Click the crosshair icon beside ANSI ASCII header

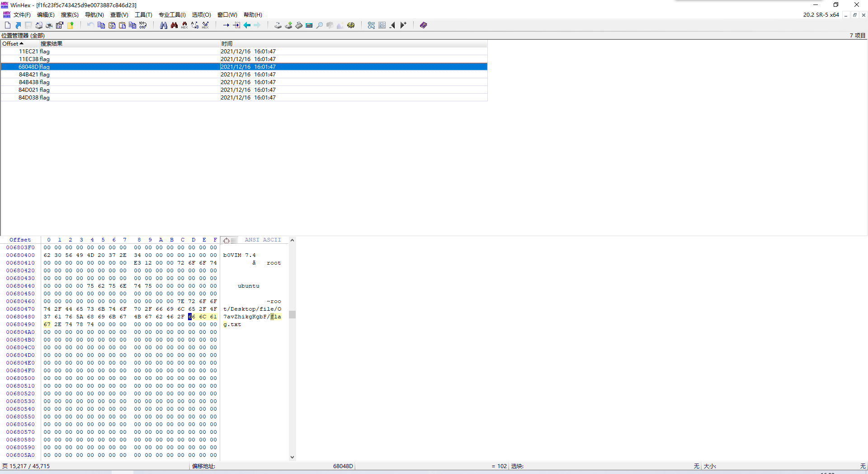pos(226,241)
